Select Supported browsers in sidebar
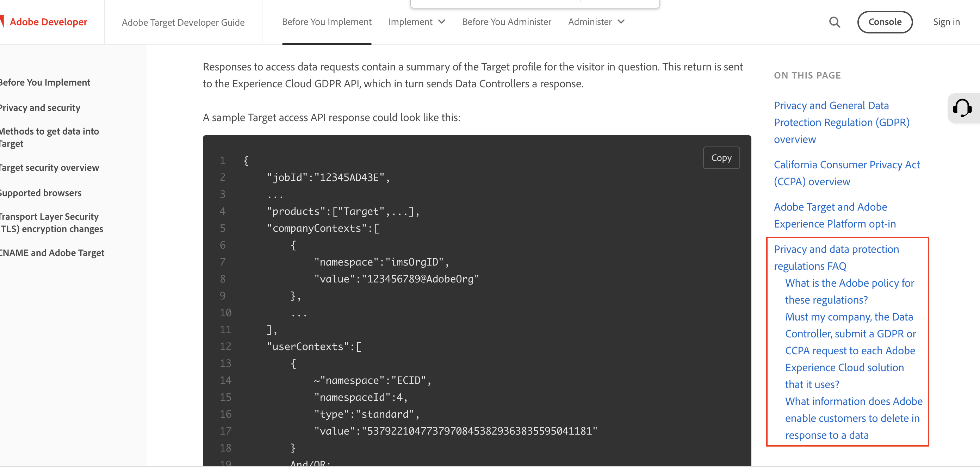This screenshot has width=980, height=467. (x=41, y=193)
